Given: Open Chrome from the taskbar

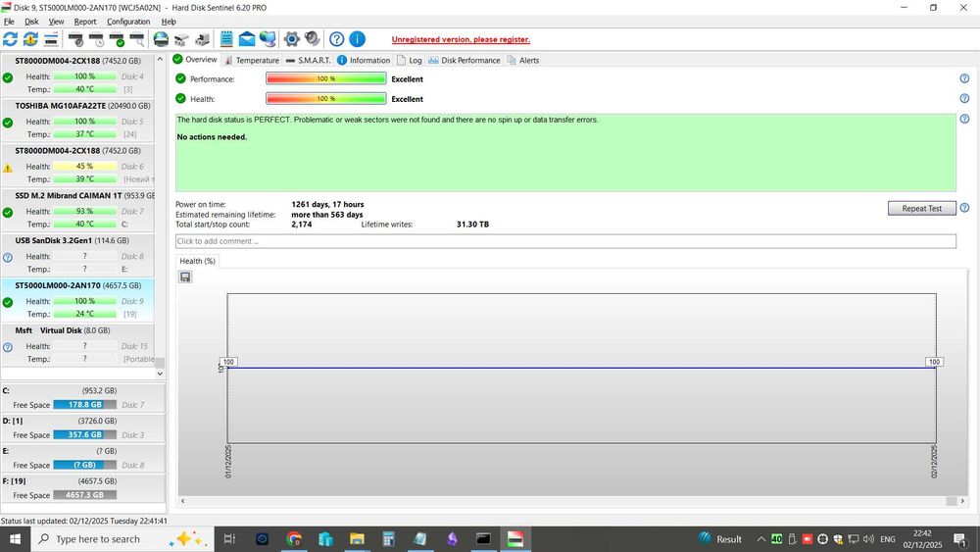Looking at the screenshot, I should pyautogui.click(x=293, y=539).
